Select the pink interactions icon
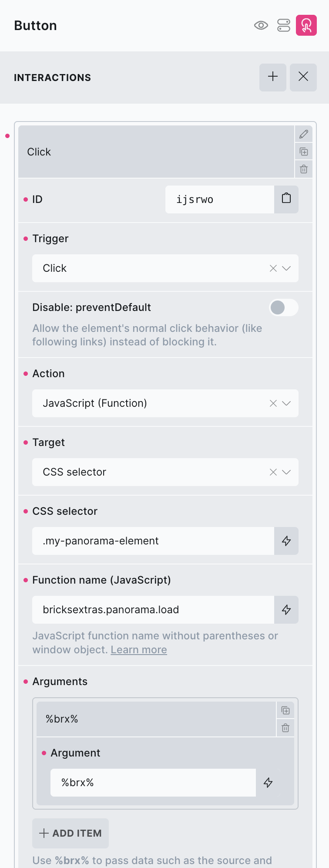Image resolution: width=329 pixels, height=868 pixels. pos(306,25)
